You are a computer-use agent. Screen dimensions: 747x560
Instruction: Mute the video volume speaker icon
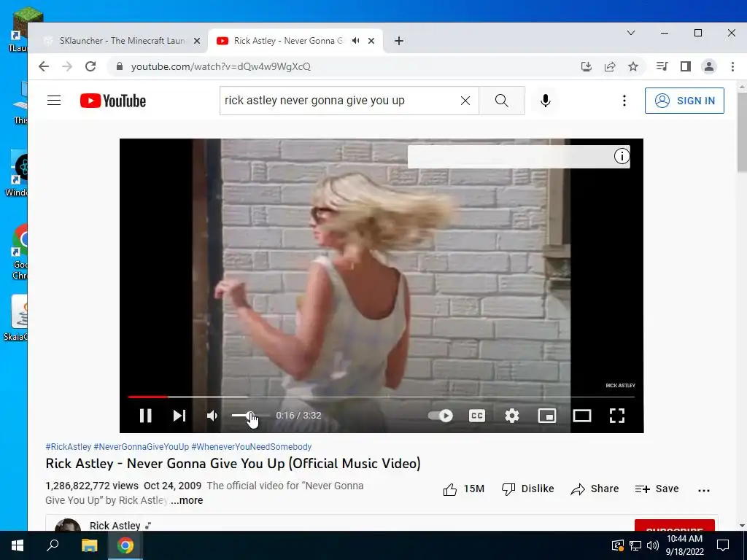tap(212, 416)
